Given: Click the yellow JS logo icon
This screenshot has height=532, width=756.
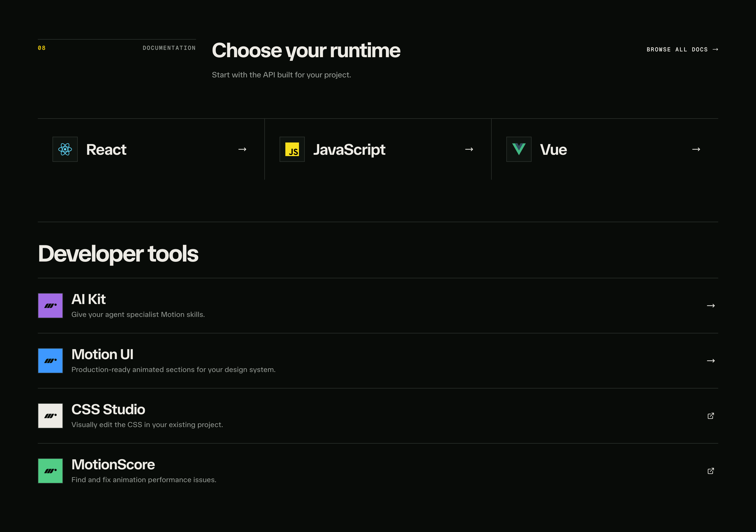Looking at the screenshot, I should click(292, 149).
